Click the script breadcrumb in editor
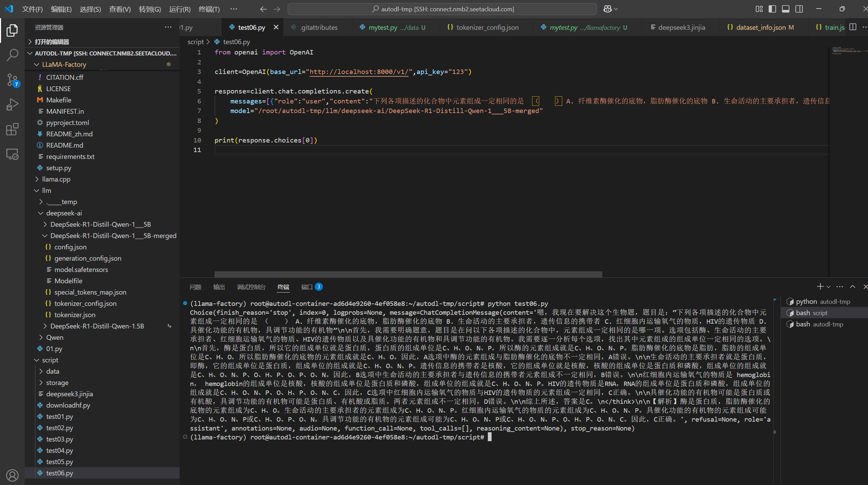The width and height of the screenshot is (868, 485). point(195,42)
